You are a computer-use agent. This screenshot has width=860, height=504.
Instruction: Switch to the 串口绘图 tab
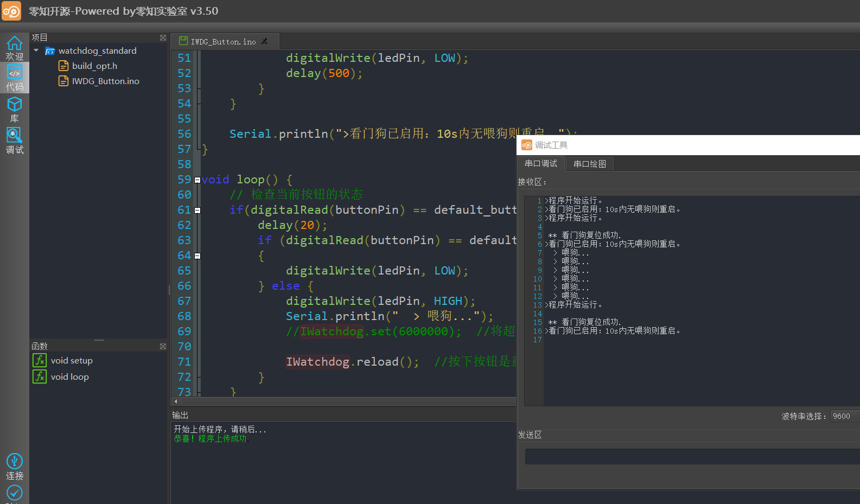(x=589, y=164)
